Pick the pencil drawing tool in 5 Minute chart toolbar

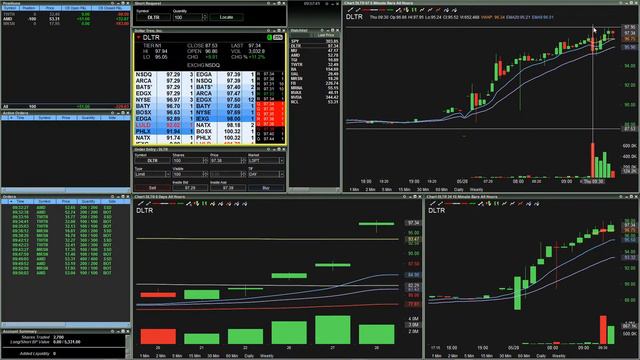coord(399,10)
